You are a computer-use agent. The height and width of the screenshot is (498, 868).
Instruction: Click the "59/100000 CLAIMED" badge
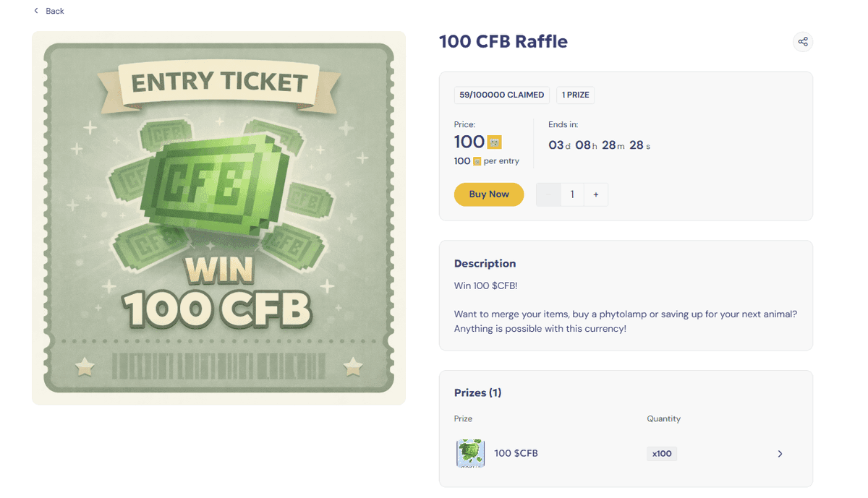[x=502, y=95]
